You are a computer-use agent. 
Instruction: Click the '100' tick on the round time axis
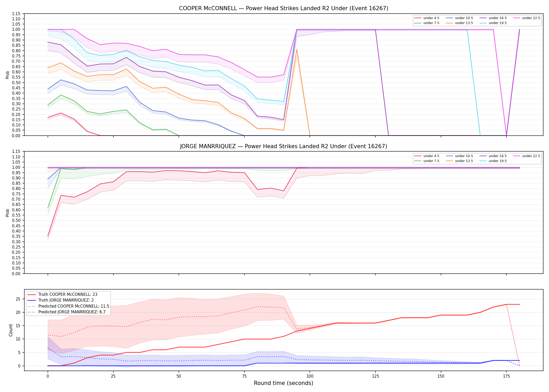tap(310, 376)
